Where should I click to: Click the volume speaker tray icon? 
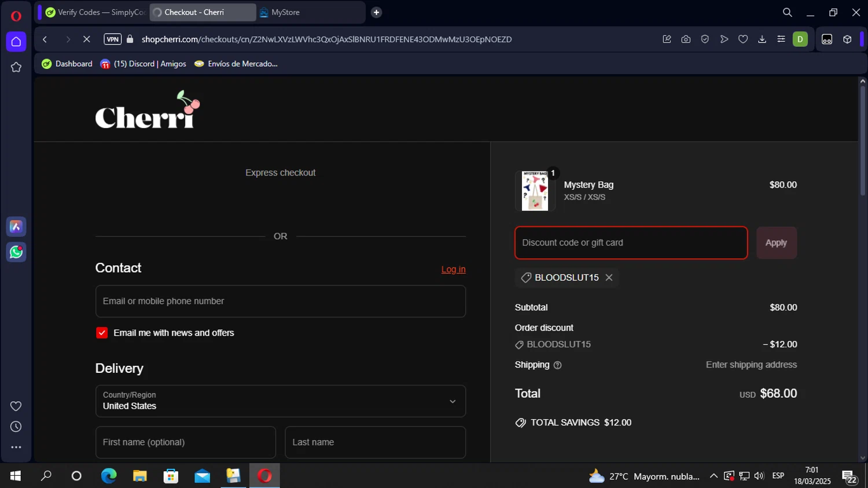click(759, 476)
